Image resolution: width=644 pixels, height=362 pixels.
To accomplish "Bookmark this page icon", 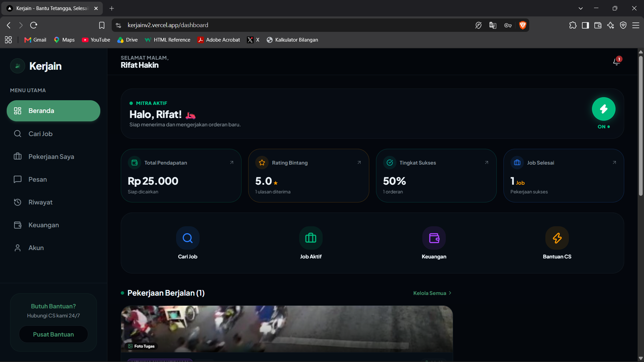I will coord(102,25).
